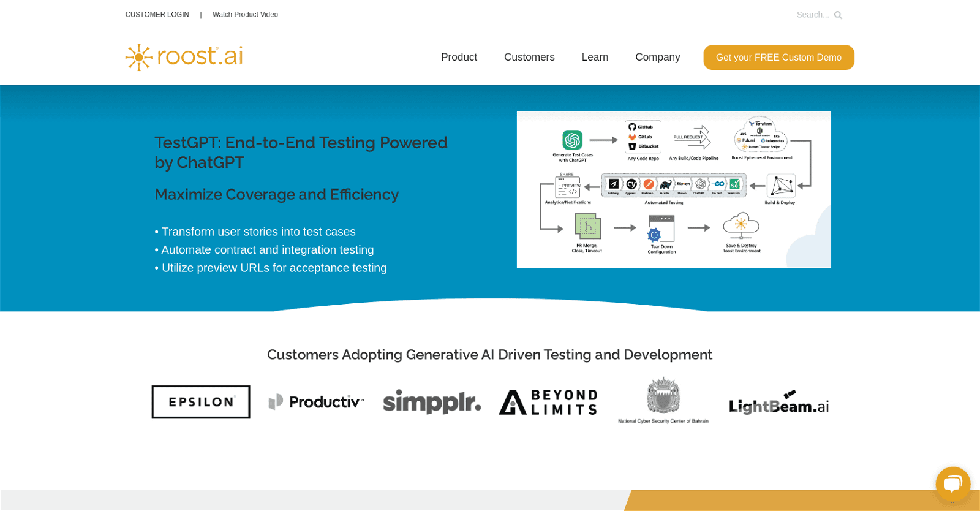Screen dimensions: 980x511
Task: Open the chat widget bubble
Action: 952,485
